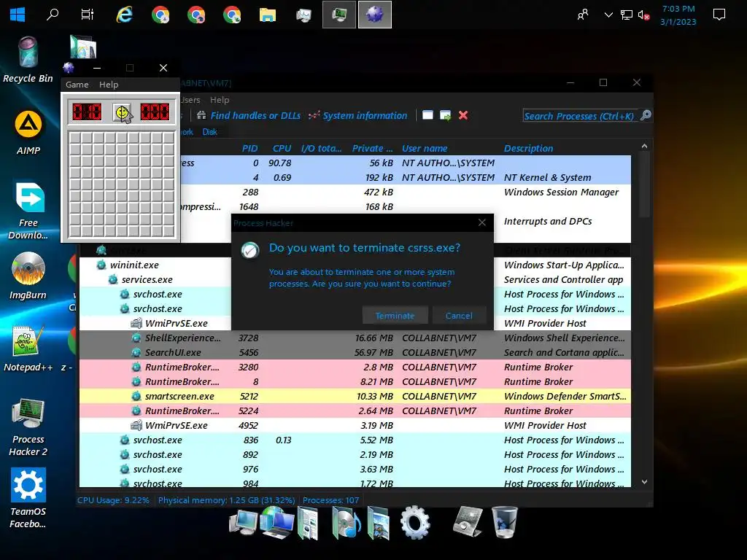The width and height of the screenshot is (747, 560).
Task: Click Cancel in the terminate dialog
Action: click(459, 316)
